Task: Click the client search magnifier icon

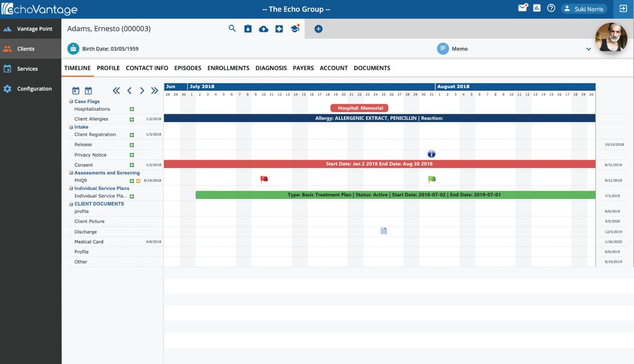Action: tap(232, 29)
